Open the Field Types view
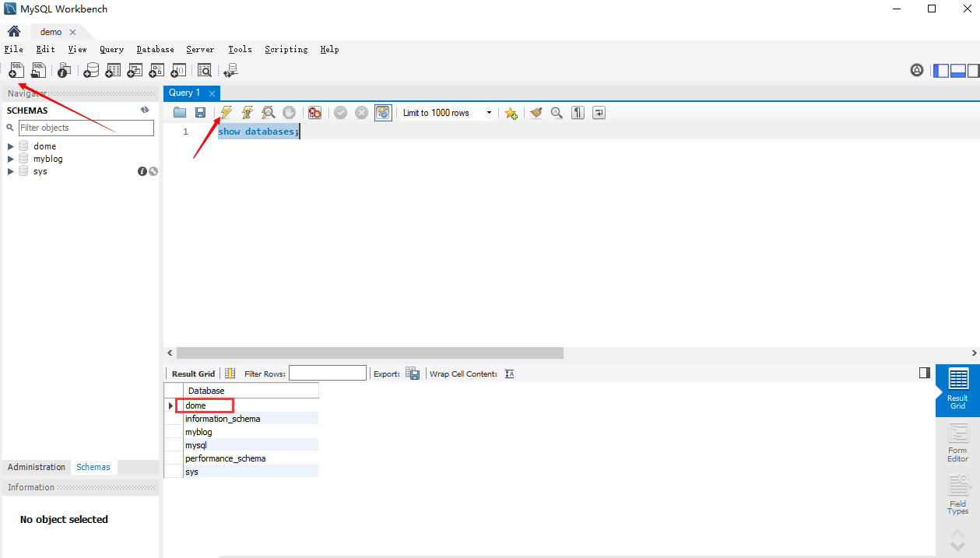The image size is (980, 558). click(x=957, y=494)
